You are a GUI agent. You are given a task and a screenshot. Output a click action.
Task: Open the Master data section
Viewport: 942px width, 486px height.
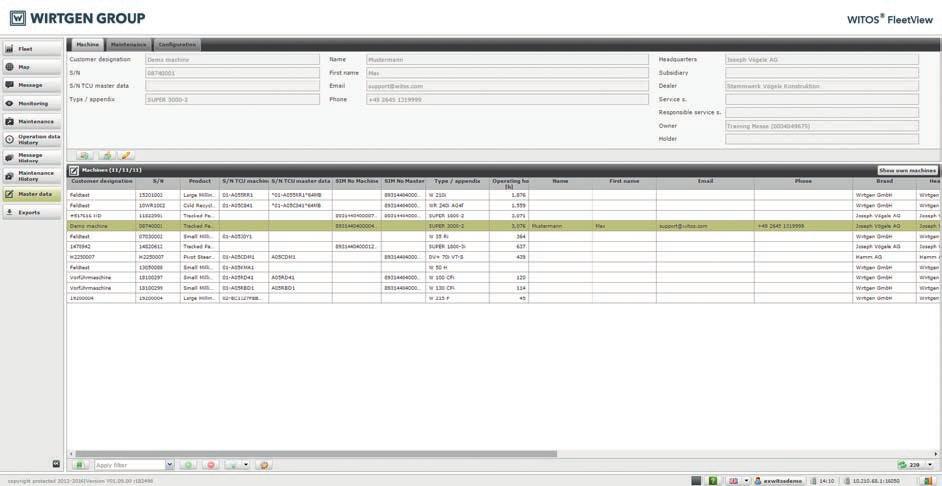tap(32, 194)
